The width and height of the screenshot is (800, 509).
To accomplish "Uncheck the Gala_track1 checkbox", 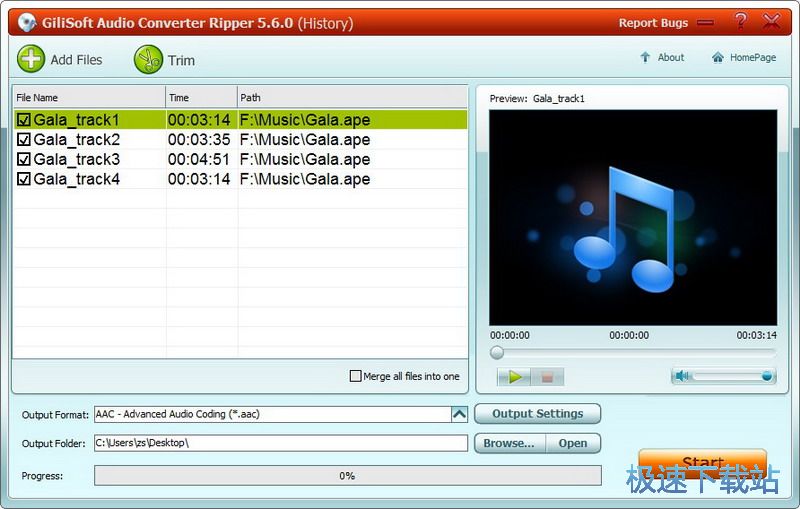I will click(x=24, y=120).
